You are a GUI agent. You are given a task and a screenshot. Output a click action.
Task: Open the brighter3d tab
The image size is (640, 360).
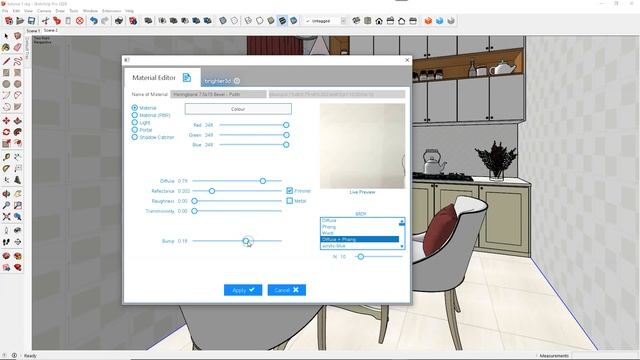coord(222,81)
